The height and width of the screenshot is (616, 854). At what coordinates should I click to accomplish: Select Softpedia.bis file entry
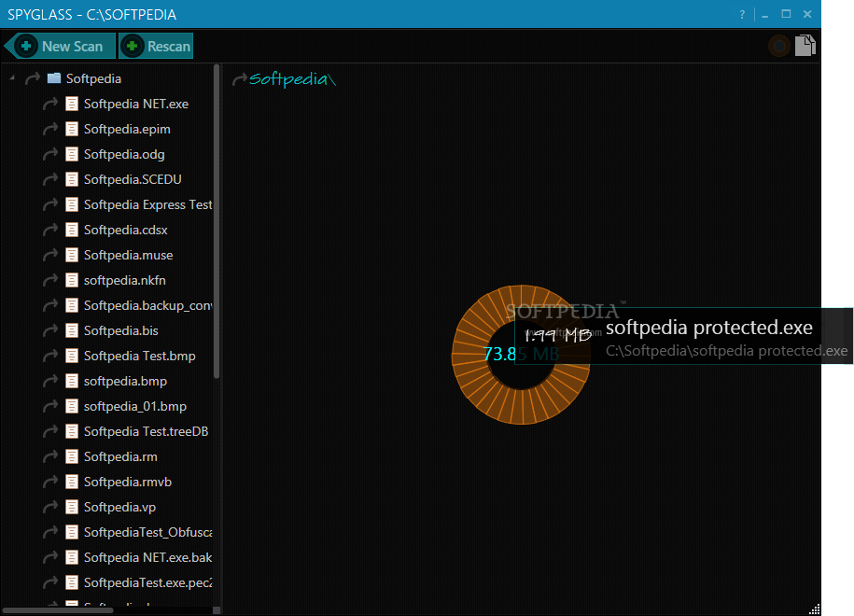coord(121,330)
